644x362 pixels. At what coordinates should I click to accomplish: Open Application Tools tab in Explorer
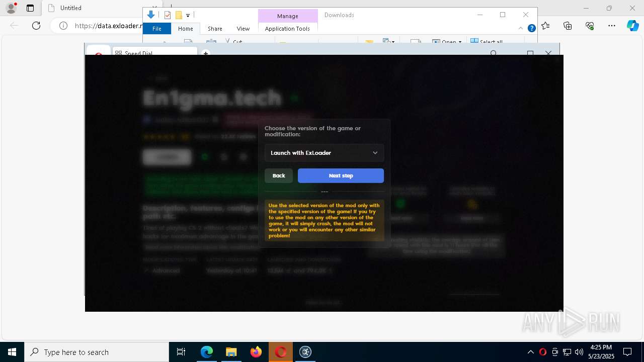pyautogui.click(x=287, y=29)
